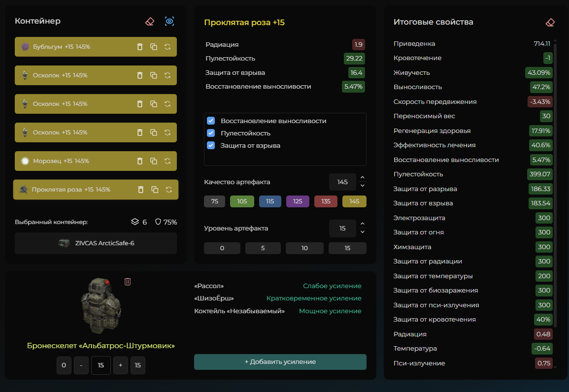Toggle container visibility eye icon
569x392 pixels.
(x=169, y=21)
